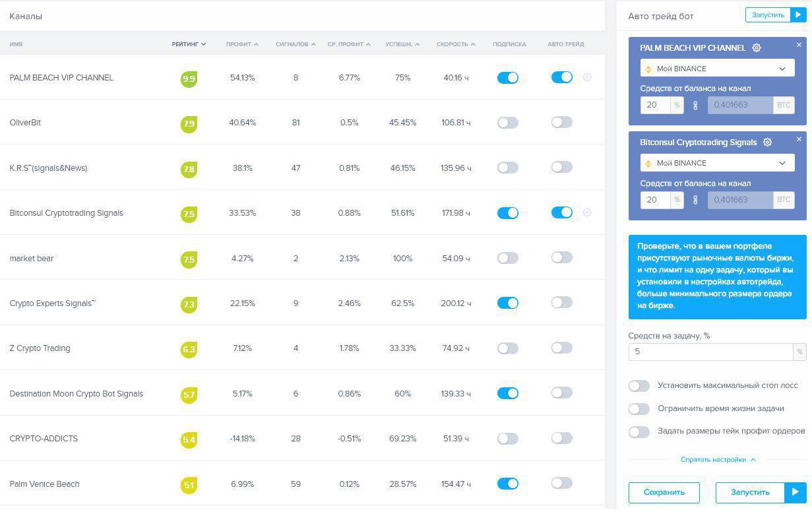Click the 7.8 rating badge for K.R.S

click(189, 169)
